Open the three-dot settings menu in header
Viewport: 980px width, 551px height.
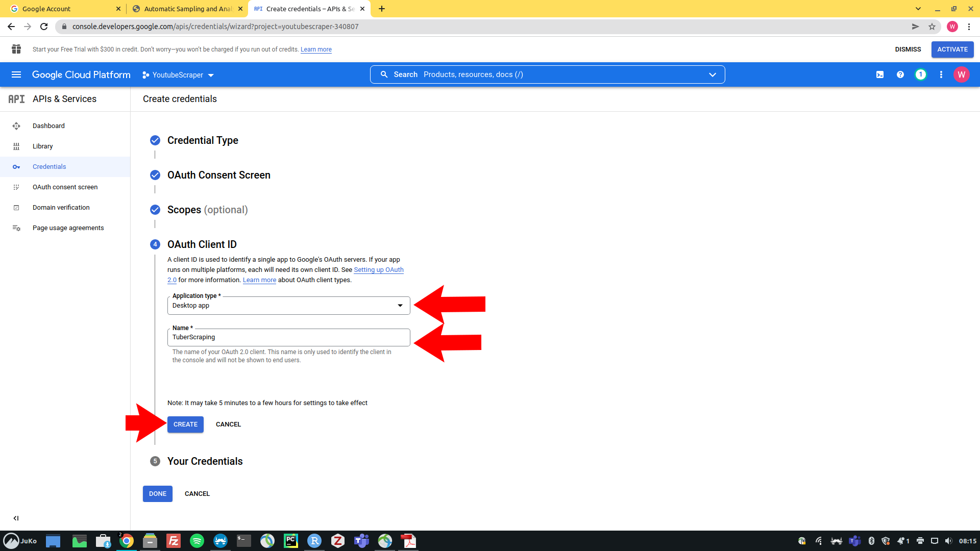[941, 74]
